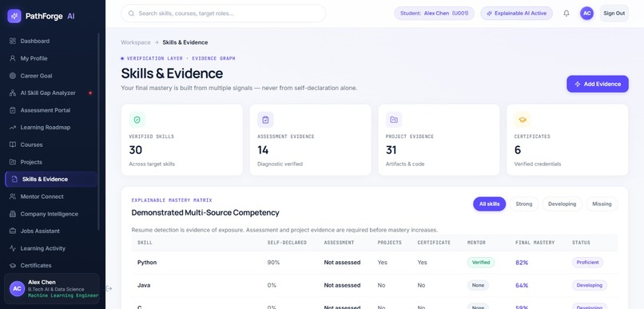The width and height of the screenshot is (644, 309).
Task: Click the STATUS column header
Action: point(581,243)
